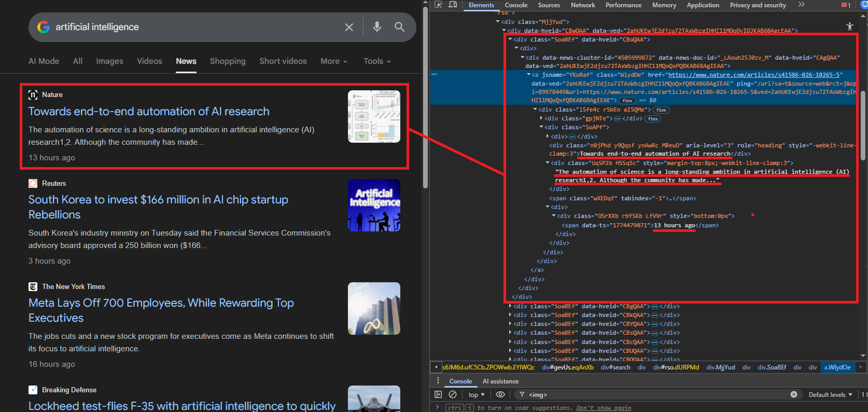Click the flex badge on div gpjNTe

click(653, 119)
